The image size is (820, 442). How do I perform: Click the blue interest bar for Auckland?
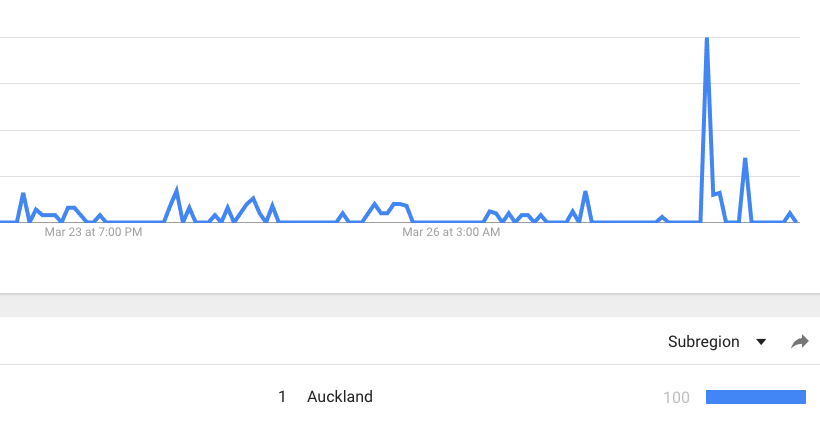[x=756, y=397]
